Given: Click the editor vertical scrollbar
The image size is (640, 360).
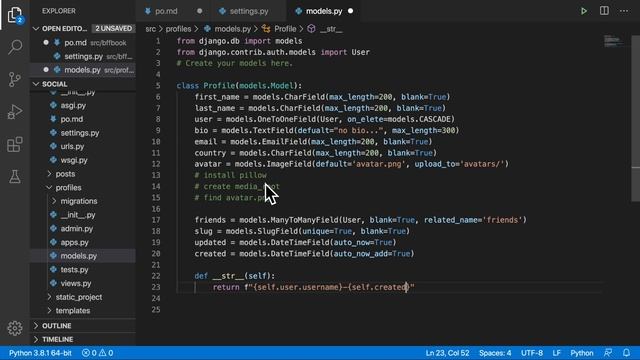Looking at the screenshot, I should coord(636,118).
